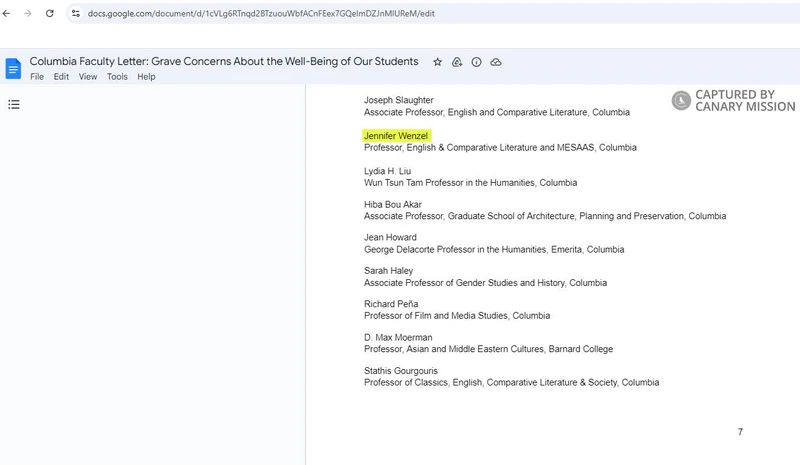Image resolution: width=800 pixels, height=465 pixels.
Task: Open the document details info icon
Action: tap(476, 62)
